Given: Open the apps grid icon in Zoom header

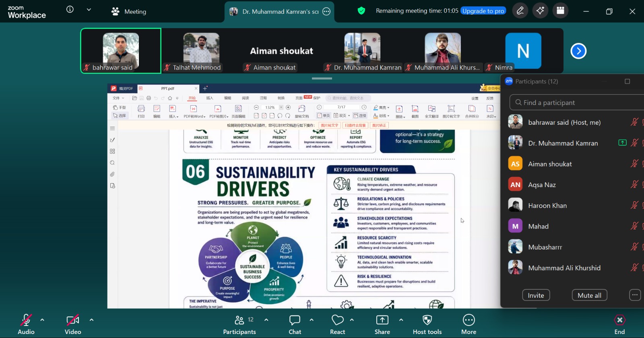Looking at the screenshot, I should click(x=560, y=11).
